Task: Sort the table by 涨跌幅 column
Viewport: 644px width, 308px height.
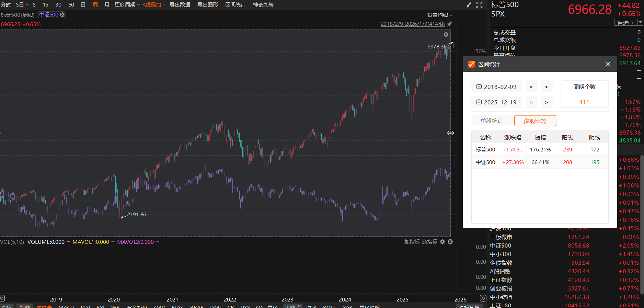Action: click(x=513, y=137)
